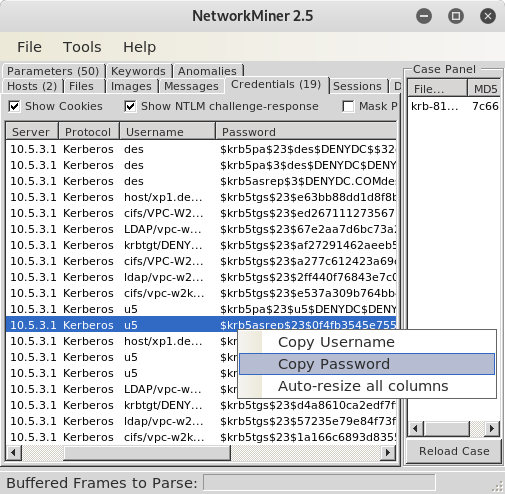Click the Case Panel horizontal scrollbar thumb
505x494 pixels.
447,428
